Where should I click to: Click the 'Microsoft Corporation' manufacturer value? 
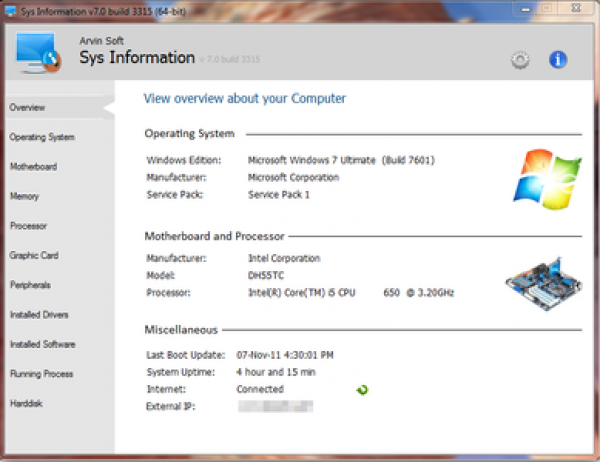(x=293, y=177)
